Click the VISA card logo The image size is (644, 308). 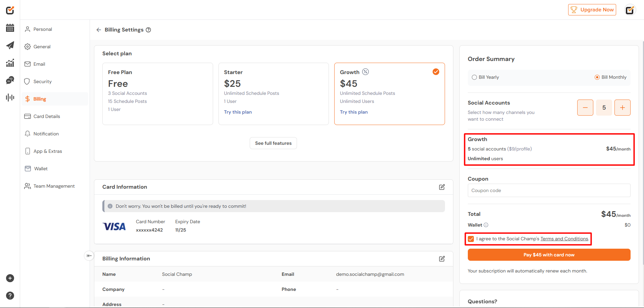(x=114, y=227)
